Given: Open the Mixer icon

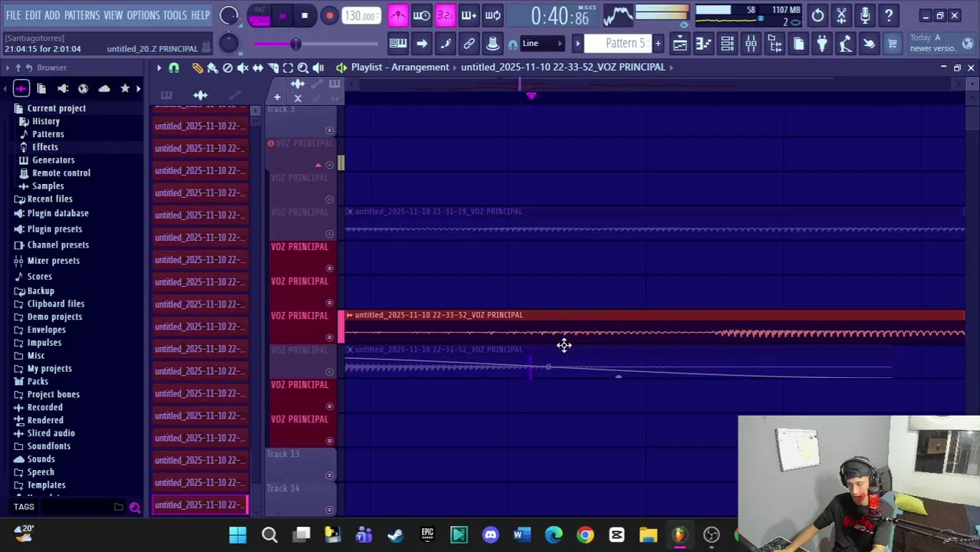Looking at the screenshot, I should pyautogui.click(x=751, y=44).
